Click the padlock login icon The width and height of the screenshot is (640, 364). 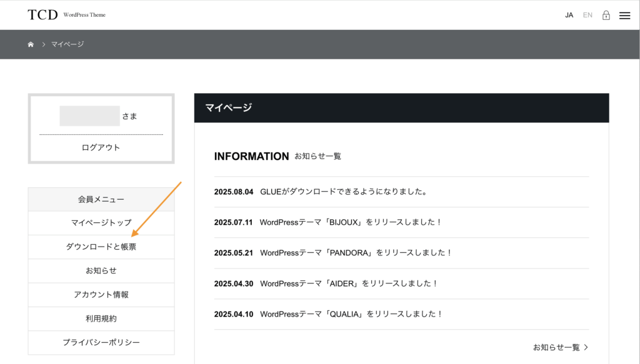[x=606, y=15]
